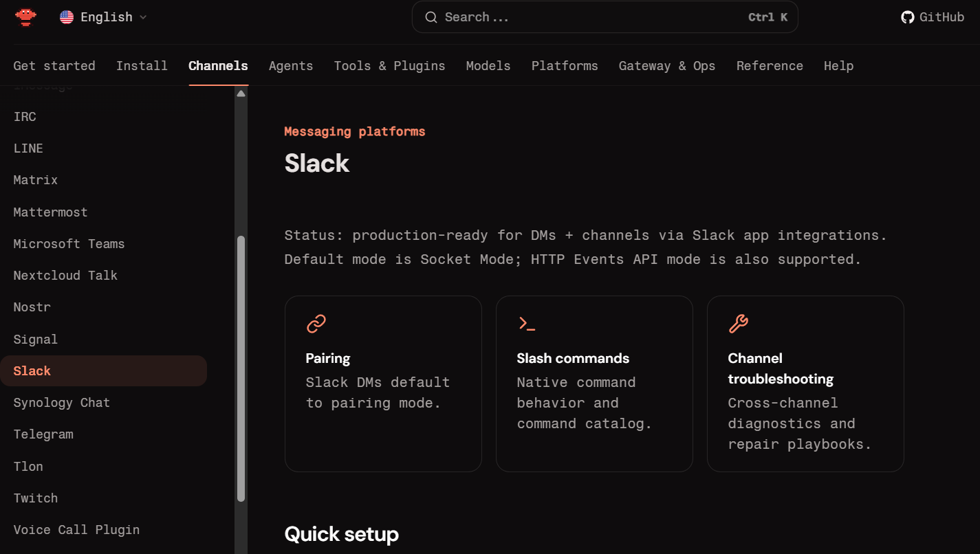Viewport: 980px width, 554px height.
Task: Click the 'Cross-channel diagnostics and repair playbooks.' text
Action: coord(800,423)
